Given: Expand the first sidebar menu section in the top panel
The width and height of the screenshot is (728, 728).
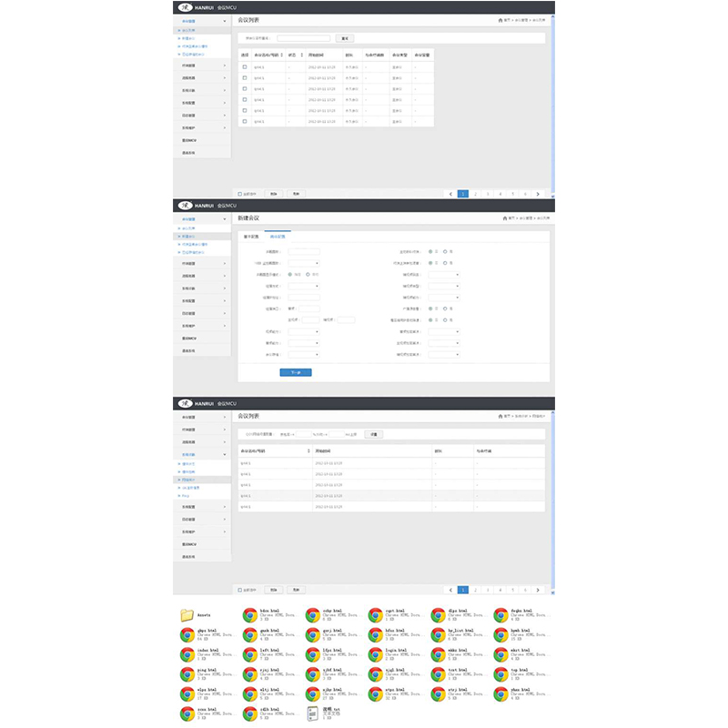Looking at the screenshot, I should 201,20.
